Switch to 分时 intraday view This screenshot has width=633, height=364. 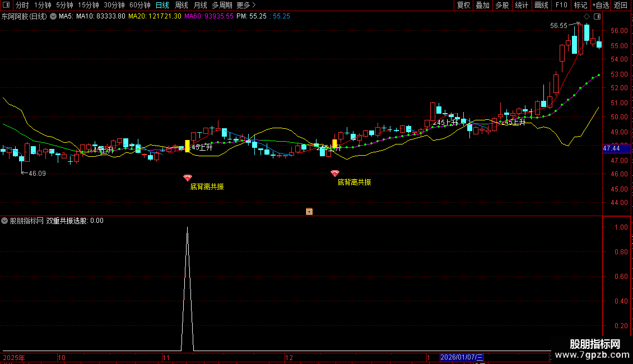click(x=22, y=5)
